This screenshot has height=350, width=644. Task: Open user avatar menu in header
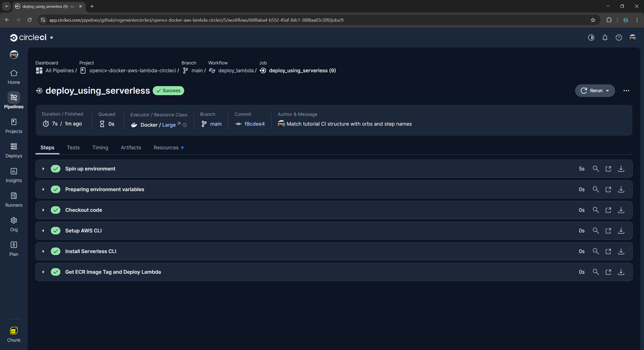pyautogui.click(x=633, y=38)
